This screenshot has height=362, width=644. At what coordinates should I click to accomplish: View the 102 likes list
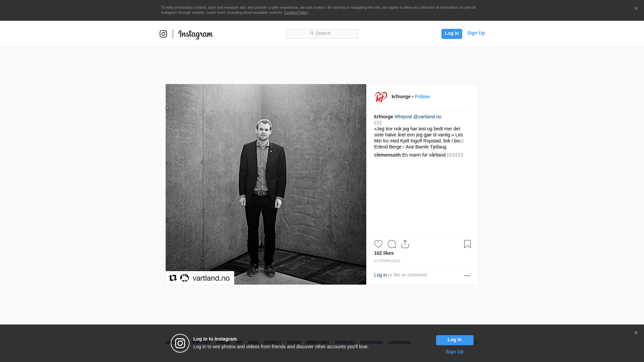(x=384, y=253)
